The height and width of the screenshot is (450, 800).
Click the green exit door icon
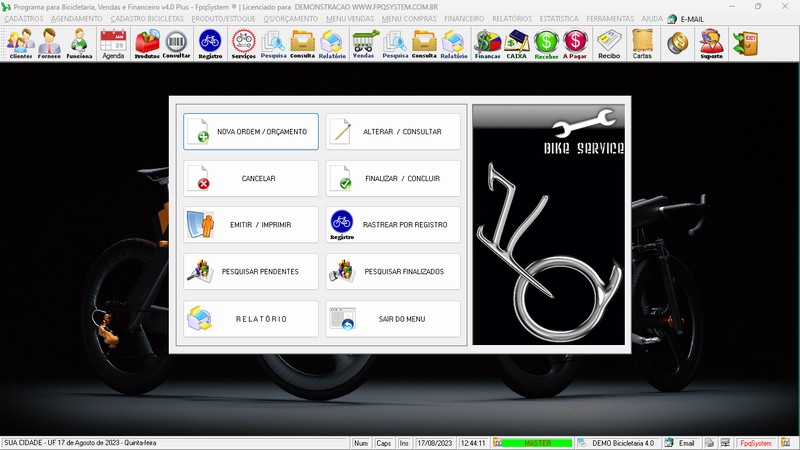(745, 43)
